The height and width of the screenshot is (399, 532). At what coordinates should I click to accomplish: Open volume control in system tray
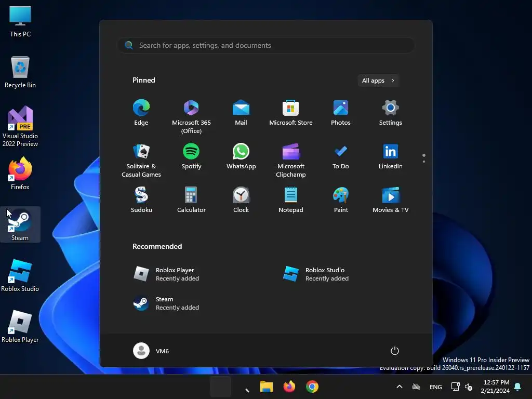tap(469, 387)
